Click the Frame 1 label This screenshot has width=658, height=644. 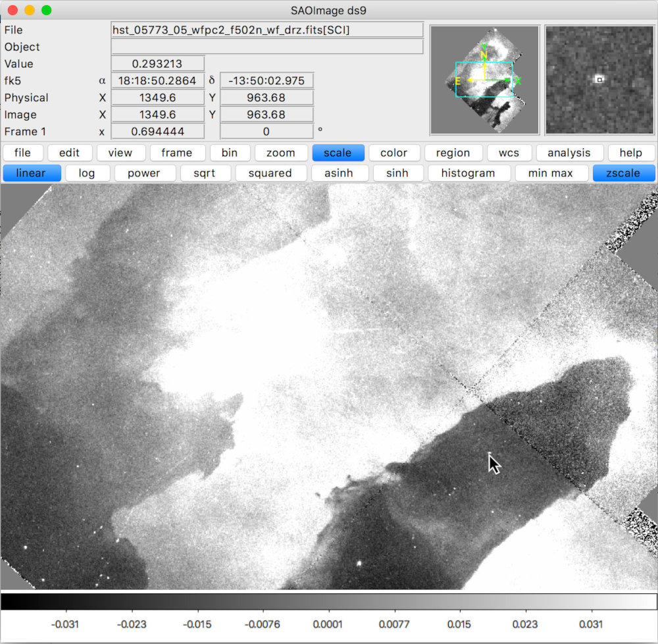[x=25, y=132]
